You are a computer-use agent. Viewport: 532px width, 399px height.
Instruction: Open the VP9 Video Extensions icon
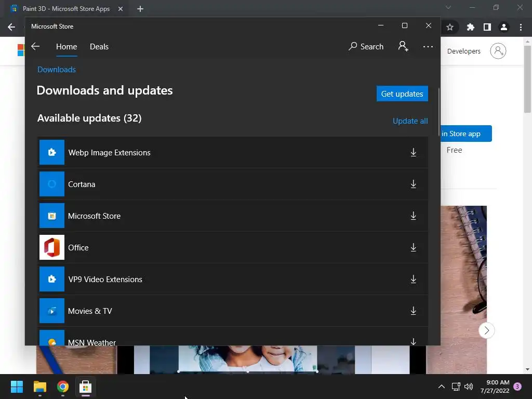pos(52,279)
